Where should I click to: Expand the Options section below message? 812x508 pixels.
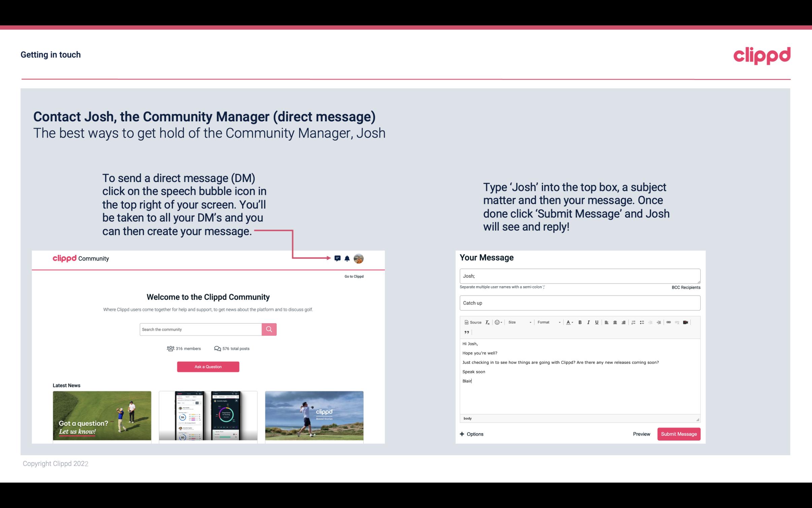[470, 434]
